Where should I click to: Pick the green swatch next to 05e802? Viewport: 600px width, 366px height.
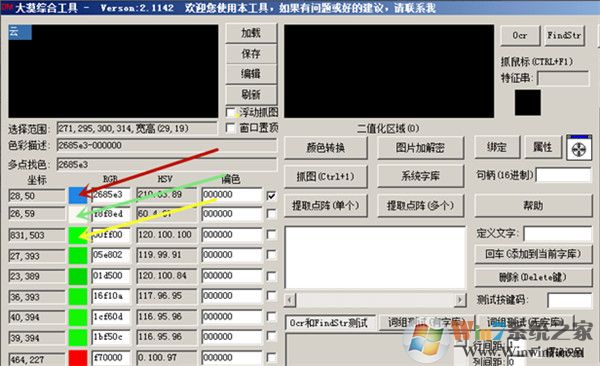[x=78, y=255]
